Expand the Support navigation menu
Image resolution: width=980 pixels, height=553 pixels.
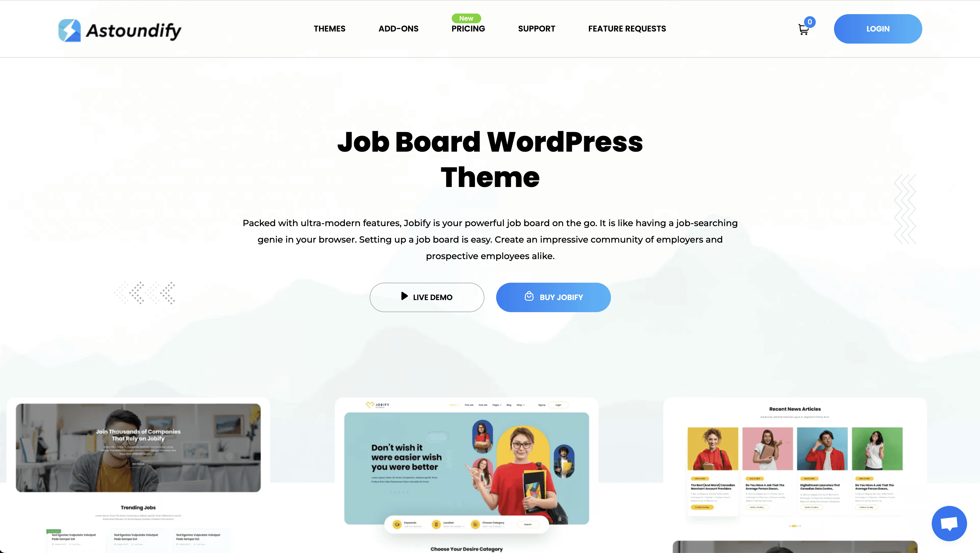click(x=536, y=28)
